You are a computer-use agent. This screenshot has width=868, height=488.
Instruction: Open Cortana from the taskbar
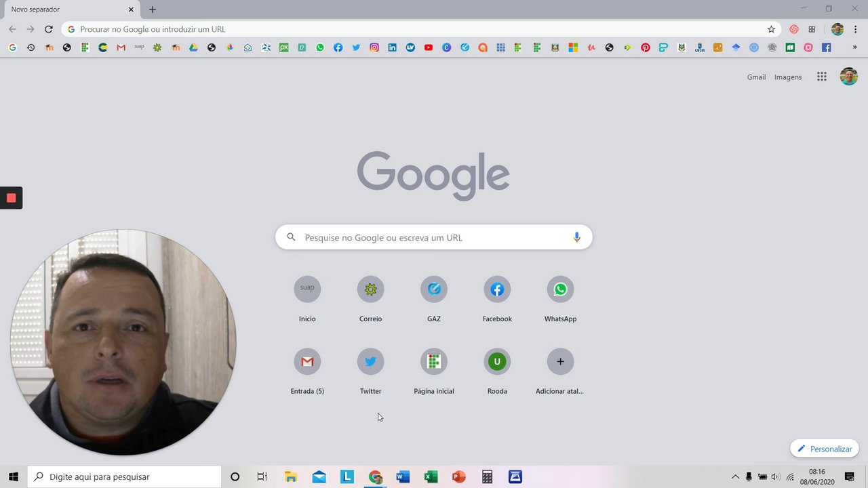pyautogui.click(x=235, y=476)
